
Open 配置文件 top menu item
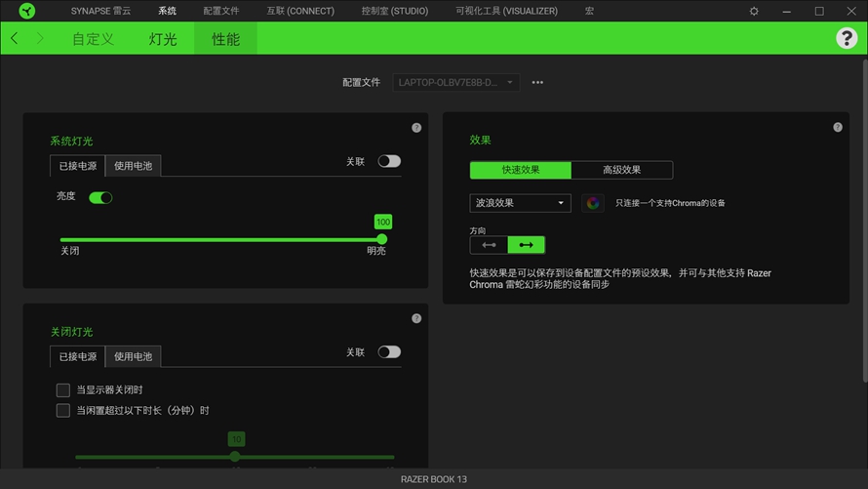pyautogui.click(x=221, y=11)
